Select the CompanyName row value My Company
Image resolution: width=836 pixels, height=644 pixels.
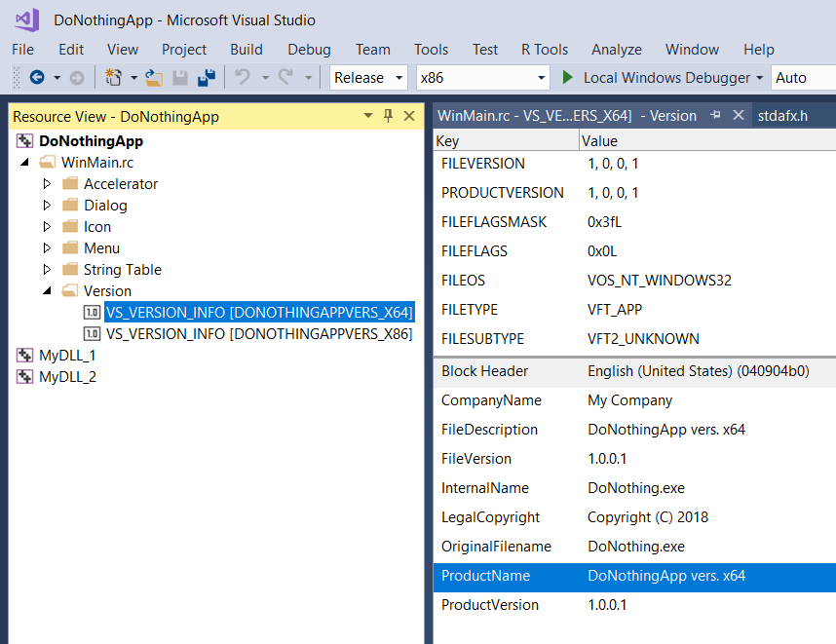(x=629, y=400)
